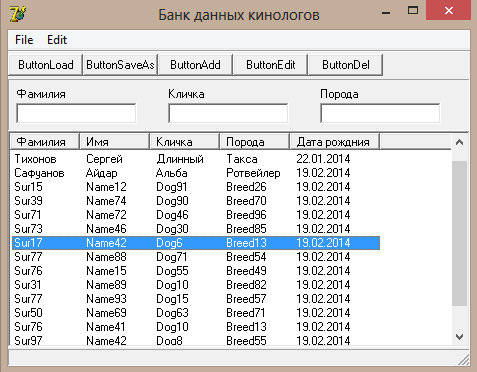This screenshot has width=477, height=372.
Task: Click the cell Name41
Action: coord(106,327)
